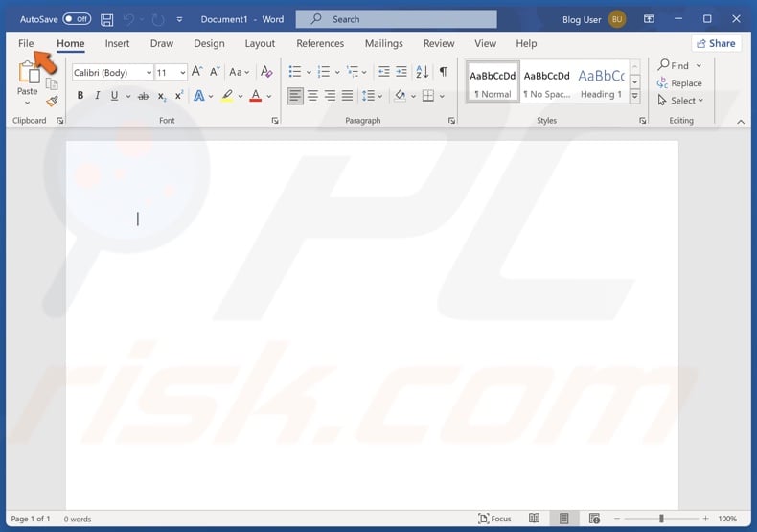Image resolution: width=757 pixels, height=532 pixels.
Task: Click the Undo arrow icon
Action: point(128,19)
